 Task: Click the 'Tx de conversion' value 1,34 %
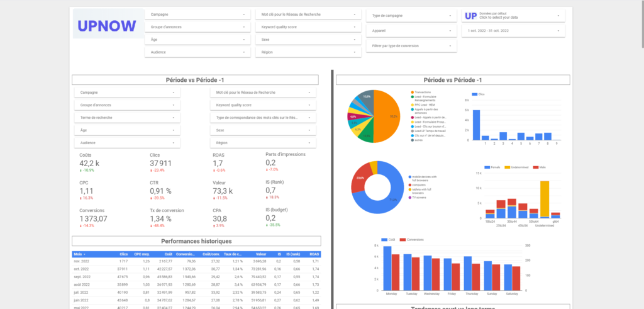point(160,218)
